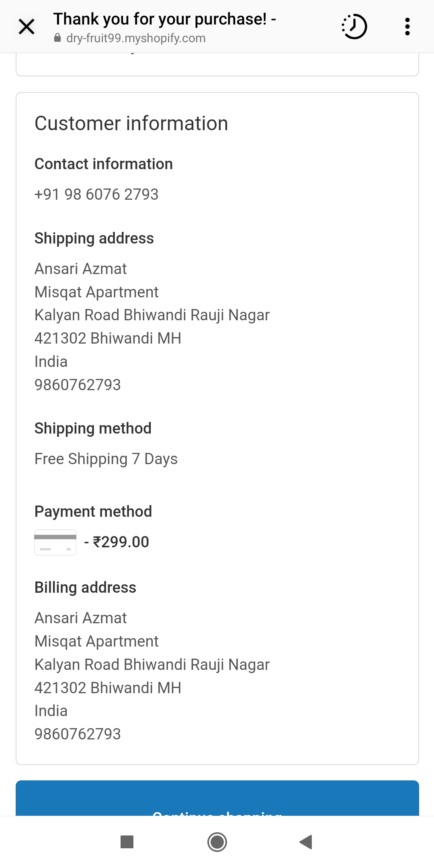Tap the dry-fruit99.myshopify.com URL
This screenshot has height=868, width=434.
(136, 38)
